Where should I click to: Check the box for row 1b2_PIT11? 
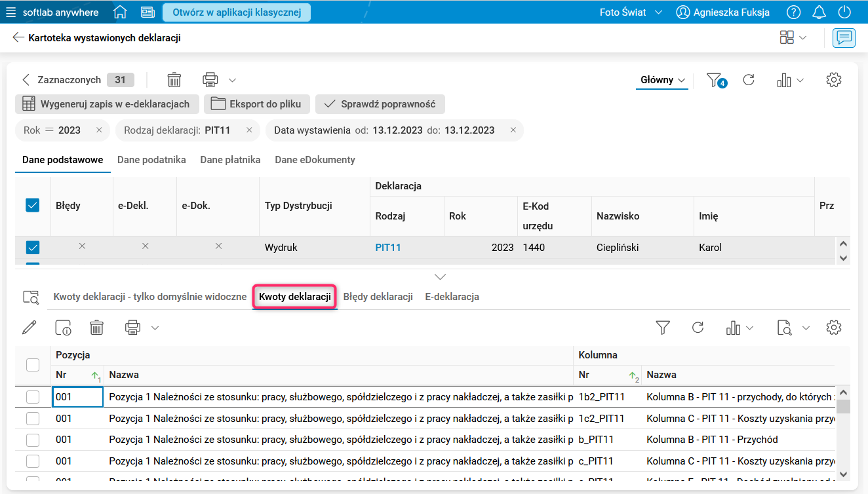(x=32, y=397)
